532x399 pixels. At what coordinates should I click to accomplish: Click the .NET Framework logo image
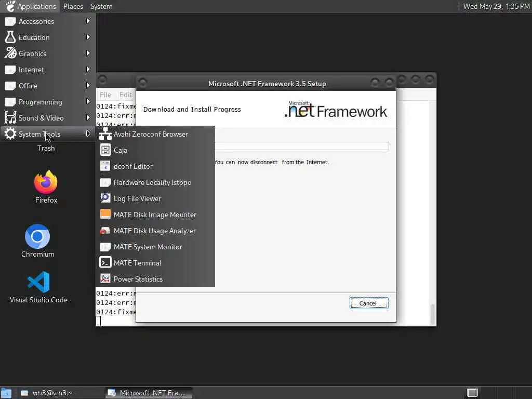[x=336, y=110]
